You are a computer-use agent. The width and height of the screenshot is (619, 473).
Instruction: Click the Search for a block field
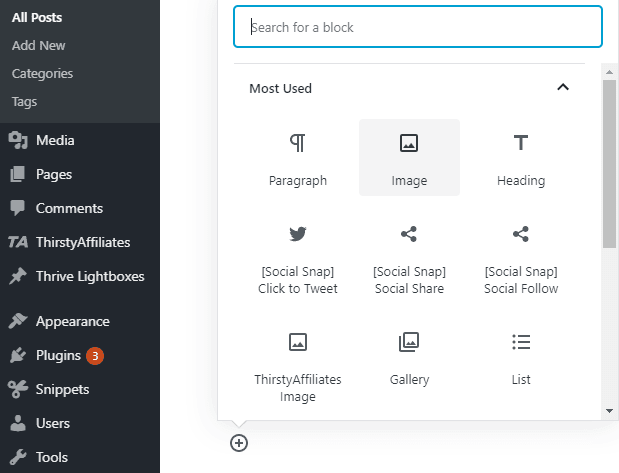(418, 27)
